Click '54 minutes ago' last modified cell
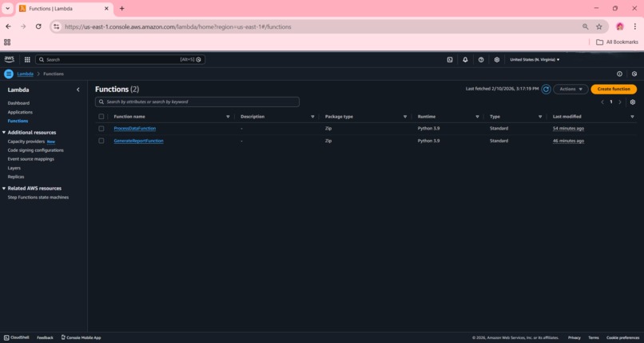The width and height of the screenshot is (644, 343). tap(568, 129)
